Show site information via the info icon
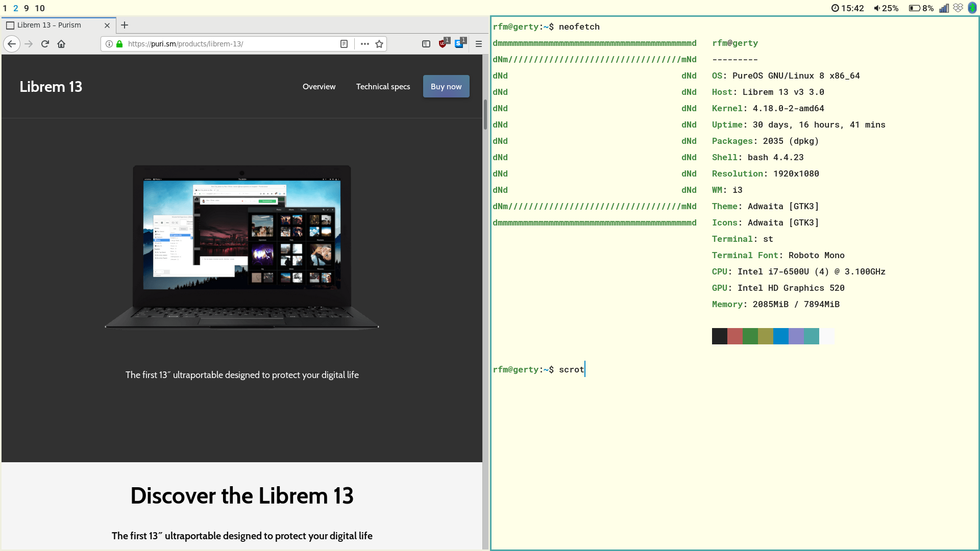 (x=109, y=44)
